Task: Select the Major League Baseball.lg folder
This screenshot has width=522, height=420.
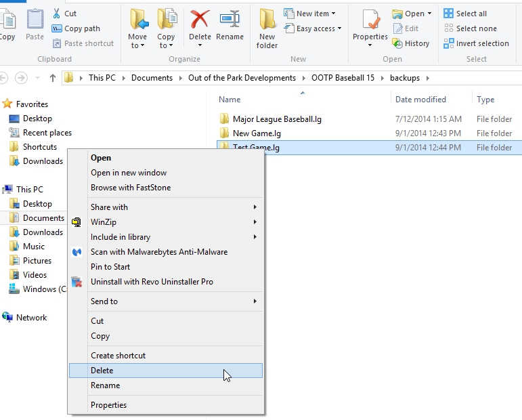Action: point(277,119)
